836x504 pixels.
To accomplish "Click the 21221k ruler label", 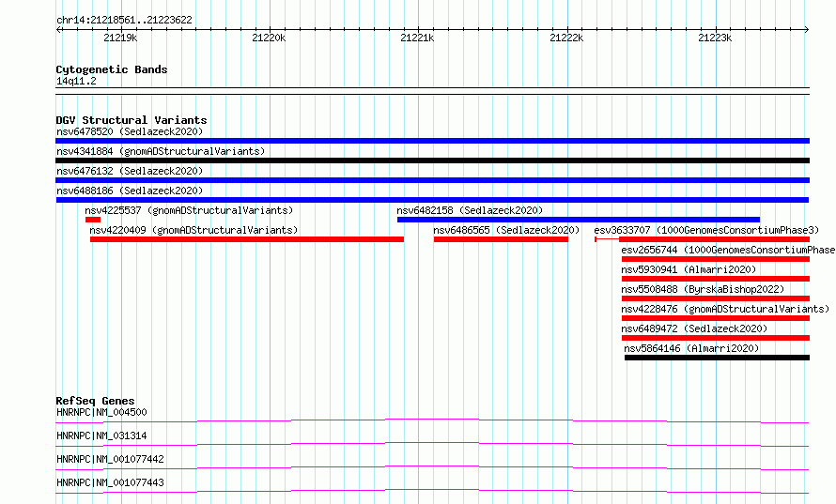I will [x=417, y=38].
